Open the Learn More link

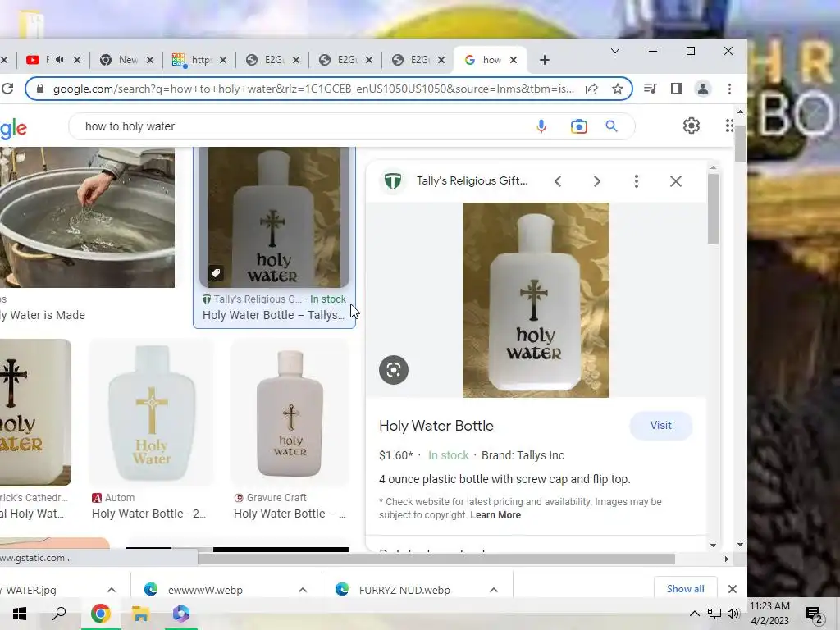(x=495, y=515)
